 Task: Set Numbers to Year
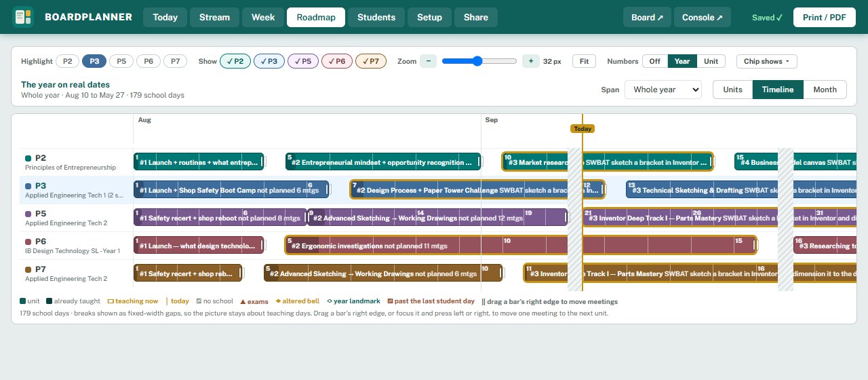[682, 61]
